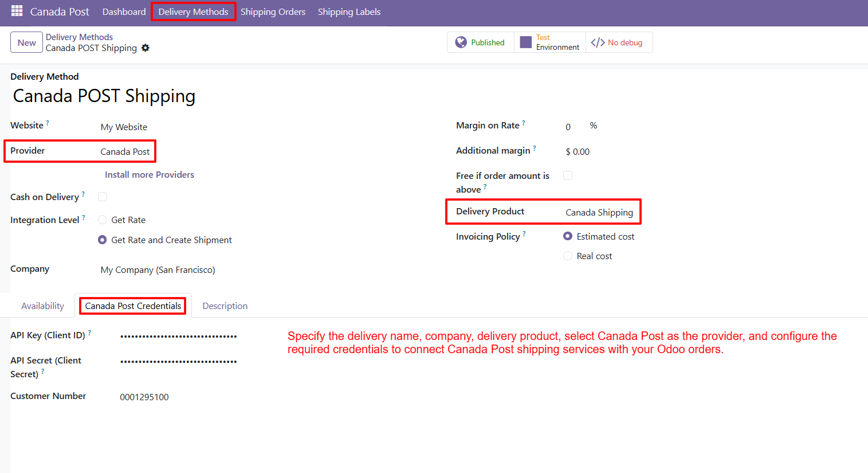Show help tooltip for Invoicing Policy
This screenshot has height=473, width=868.
pos(524,234)
